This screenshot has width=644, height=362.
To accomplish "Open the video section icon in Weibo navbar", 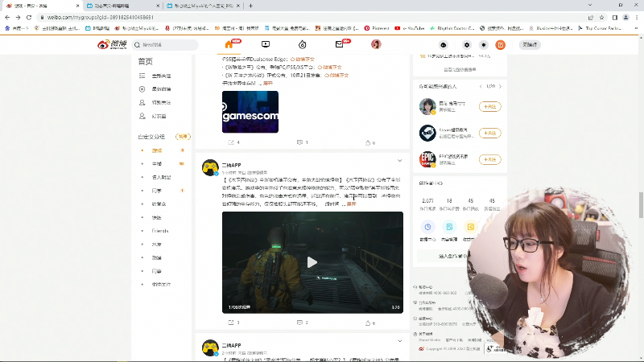I will pyautogui.click(x=266, y=44).
